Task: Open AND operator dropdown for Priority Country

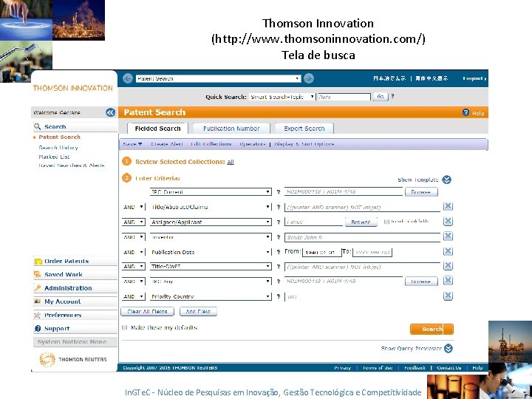Action: (x=134, y=296)
